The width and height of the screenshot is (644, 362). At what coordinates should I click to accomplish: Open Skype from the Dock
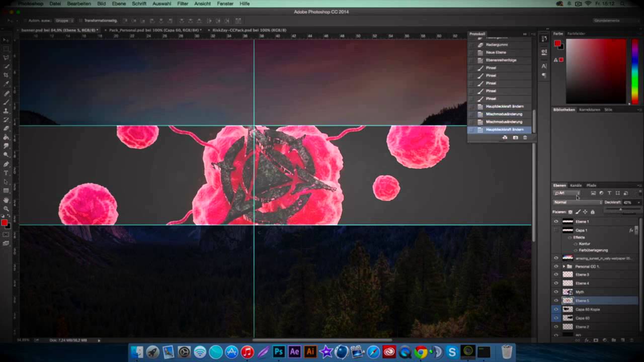[x=452, y=352]
